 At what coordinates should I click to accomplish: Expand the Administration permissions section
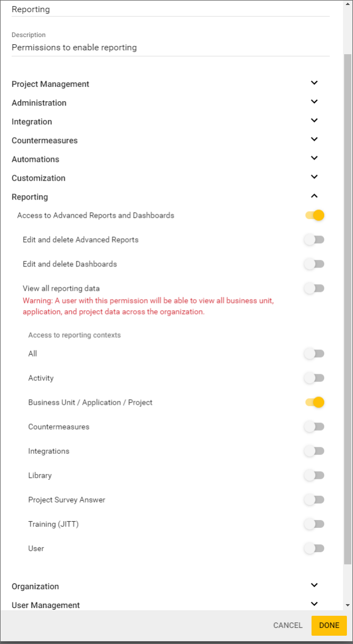pos(314,102)
